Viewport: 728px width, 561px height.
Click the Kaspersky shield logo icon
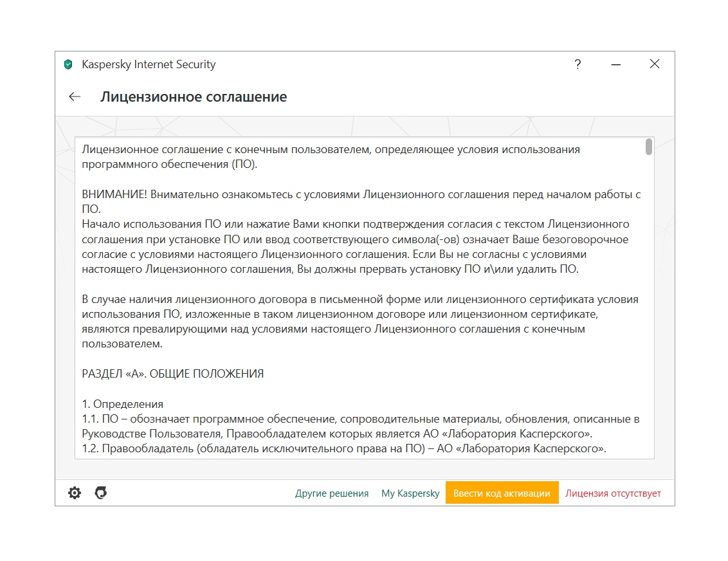coord(68,64)
